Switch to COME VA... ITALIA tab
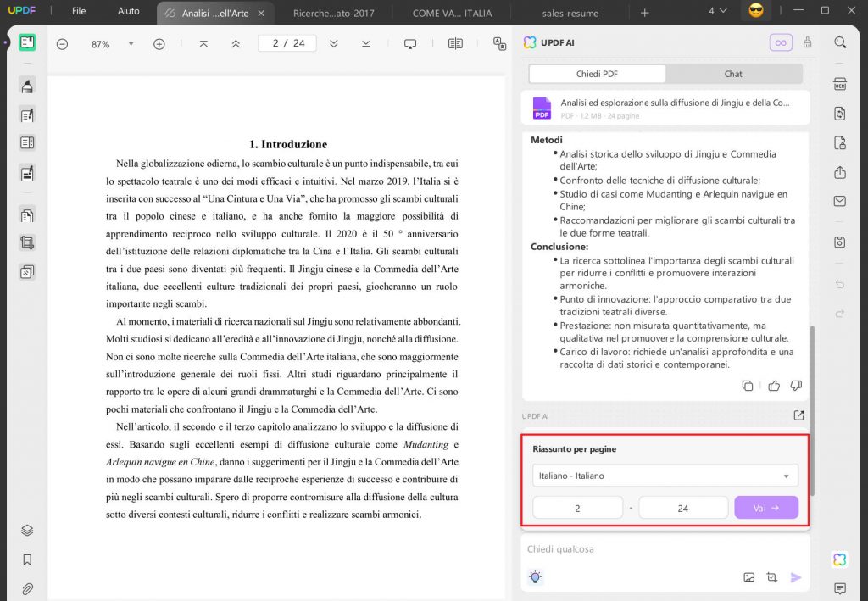The height and width of the screenshot is (601, 868). [453, 13]
